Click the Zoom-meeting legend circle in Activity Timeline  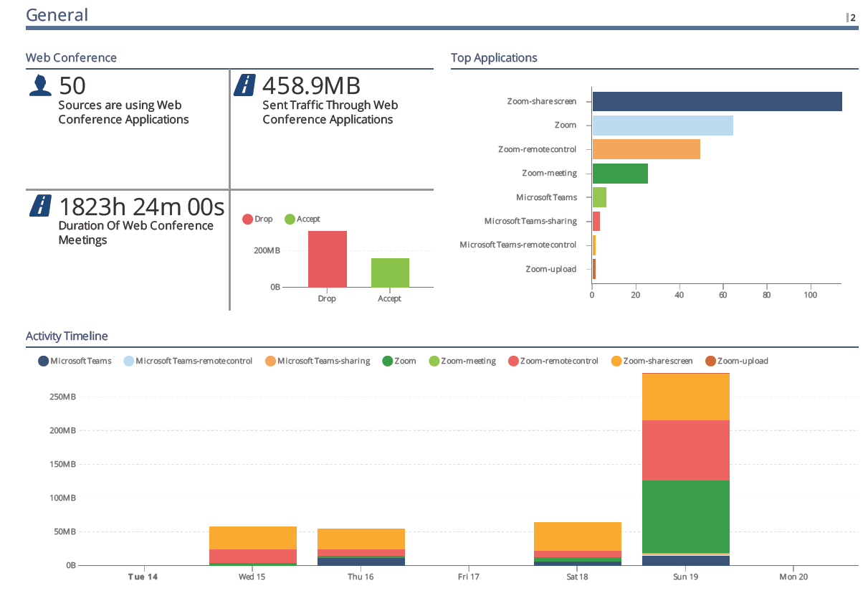click(x=434, y=361)
